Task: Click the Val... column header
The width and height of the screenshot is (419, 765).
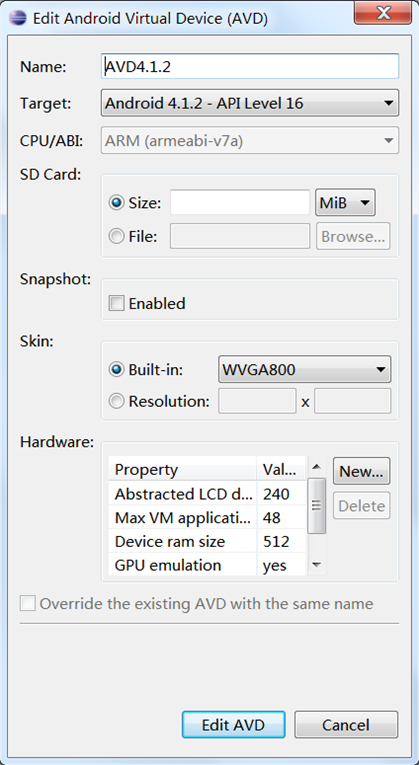Action: point(281,469)
